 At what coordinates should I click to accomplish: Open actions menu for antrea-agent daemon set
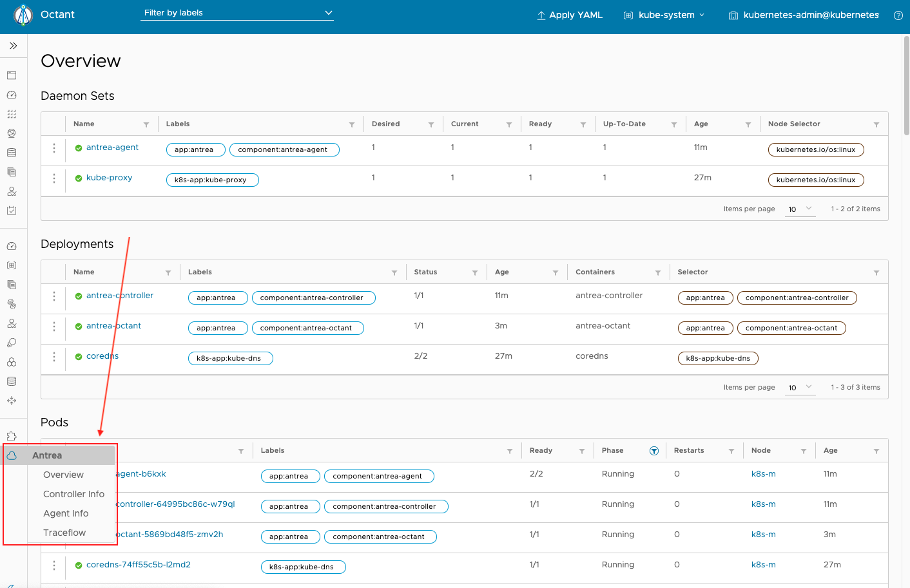pos(54,148)
